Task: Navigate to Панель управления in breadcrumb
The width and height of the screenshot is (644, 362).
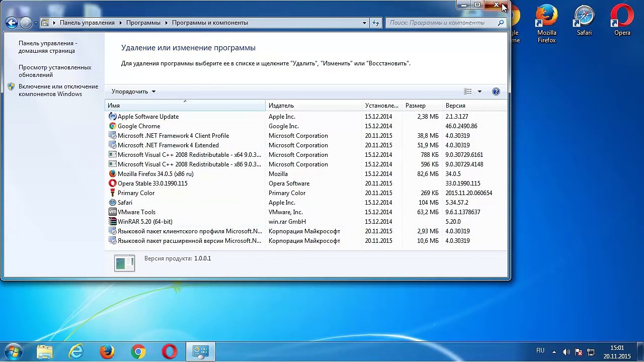Action: pyautogui.click(x=87, y=23)
